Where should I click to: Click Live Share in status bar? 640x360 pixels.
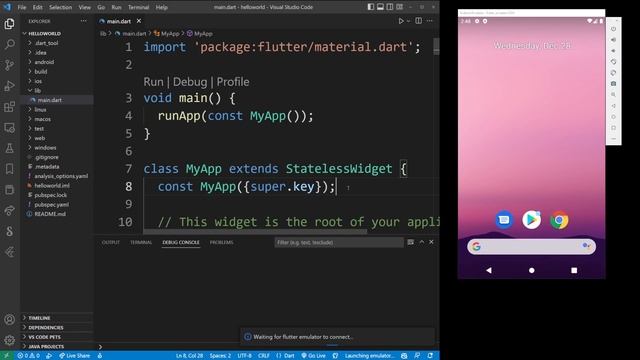point(74,356)
